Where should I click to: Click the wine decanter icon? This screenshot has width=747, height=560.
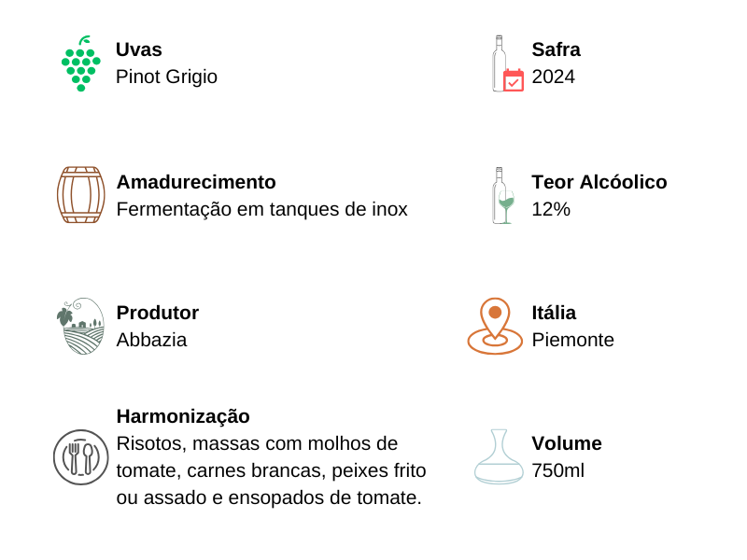499,457
